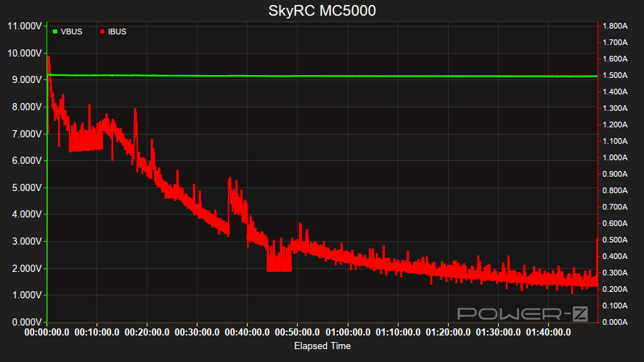644x362 pixels.
Task: Click the 1.100A current axis label
Action: (x=615, y=141)
